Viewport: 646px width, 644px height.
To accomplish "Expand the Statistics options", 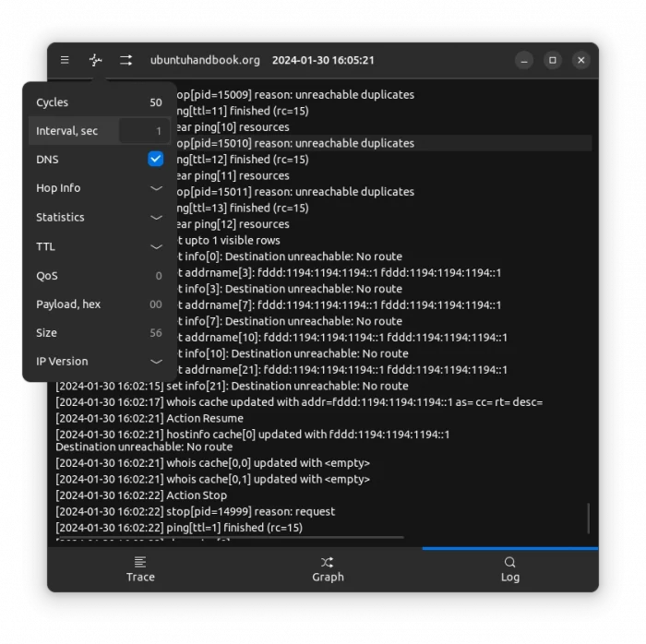I will 156,218.
